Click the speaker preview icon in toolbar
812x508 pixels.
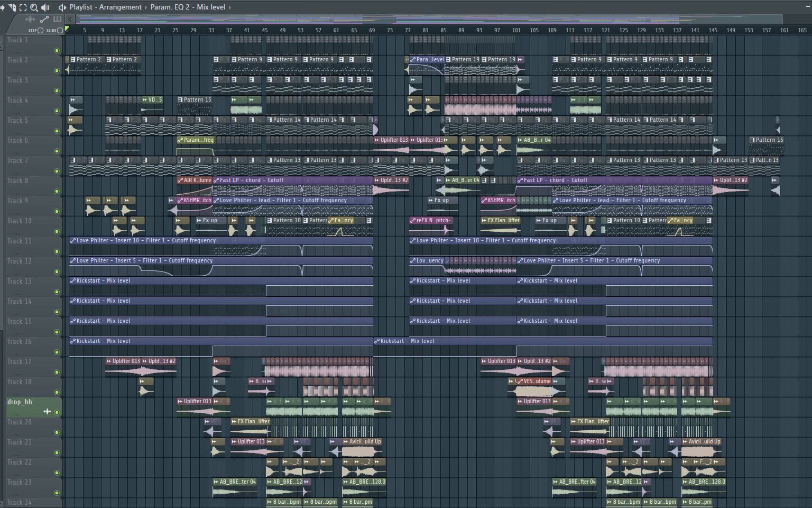[45, 7]
